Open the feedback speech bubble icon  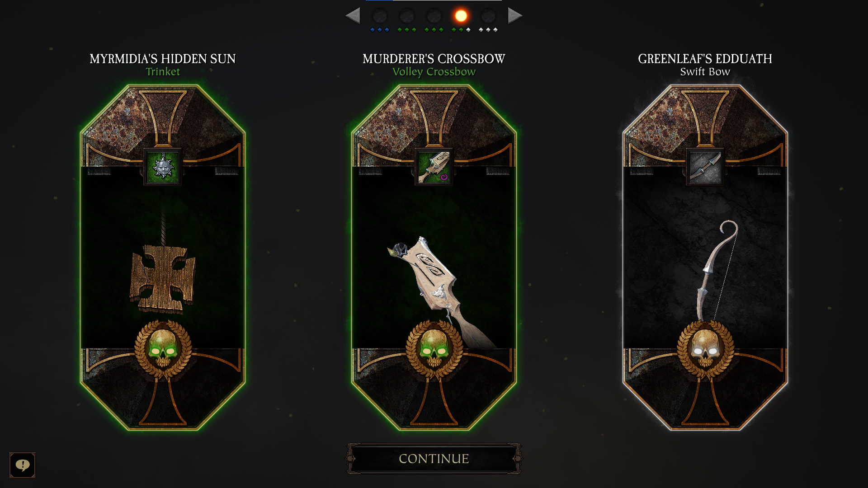click(x=23, y=465)
